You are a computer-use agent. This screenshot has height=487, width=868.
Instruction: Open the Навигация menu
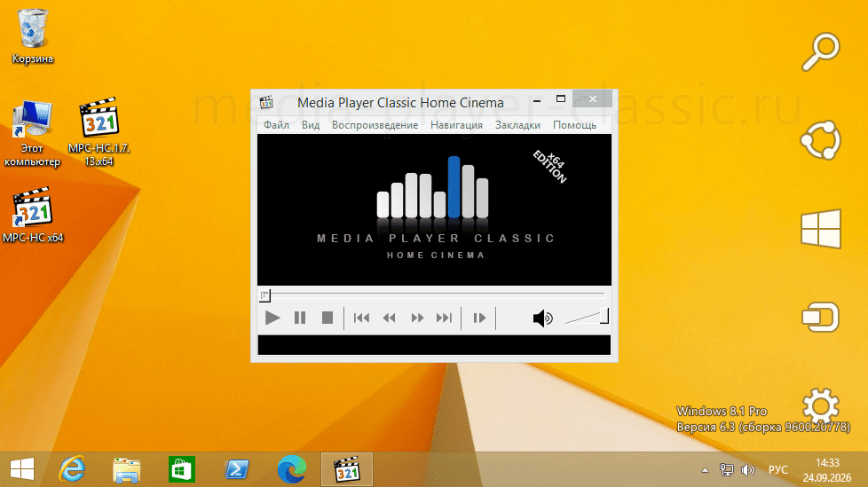point(457,125)
